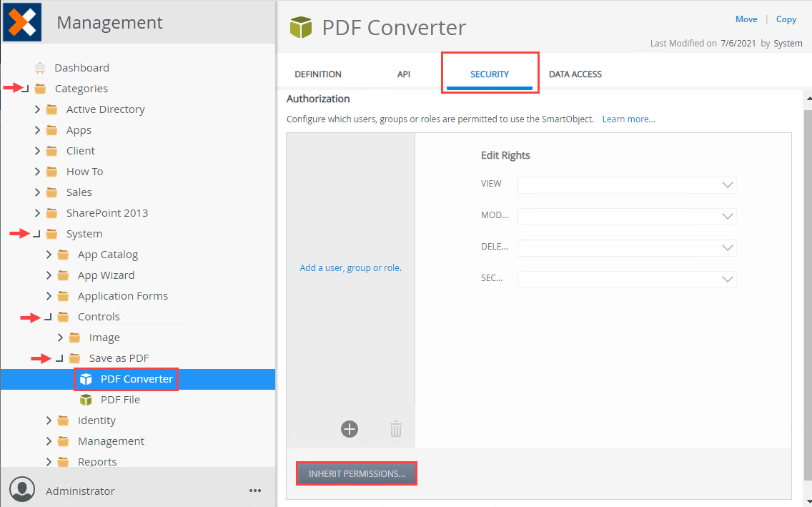
Task: Click Add a user, group or role link
Action: (350, 267)
